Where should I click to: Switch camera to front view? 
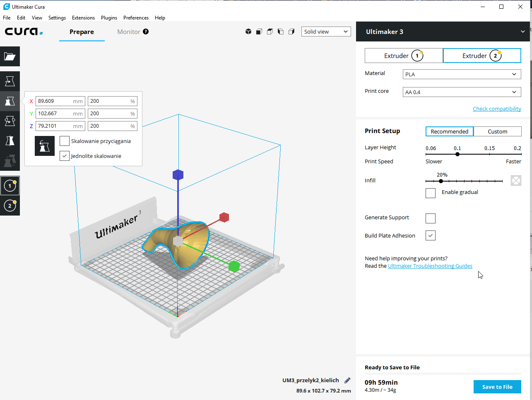pos(259,32)
